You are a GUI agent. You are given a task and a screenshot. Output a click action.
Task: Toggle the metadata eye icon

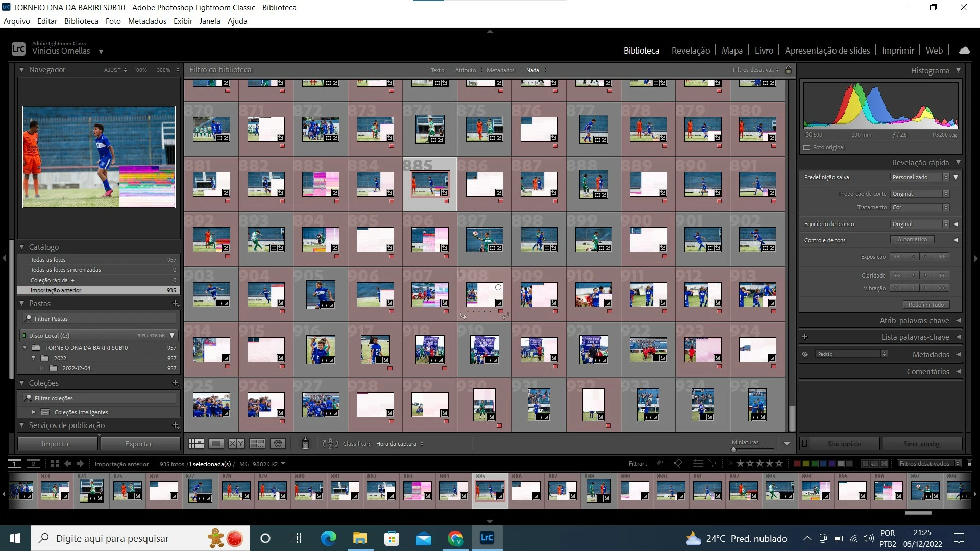click(805, 354)
